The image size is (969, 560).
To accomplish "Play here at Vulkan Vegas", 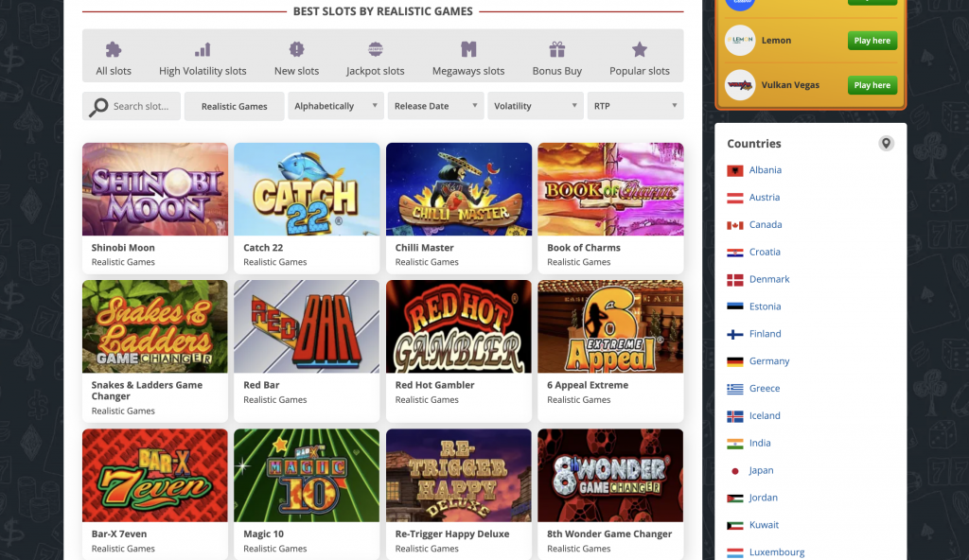I will coord(872,85).
